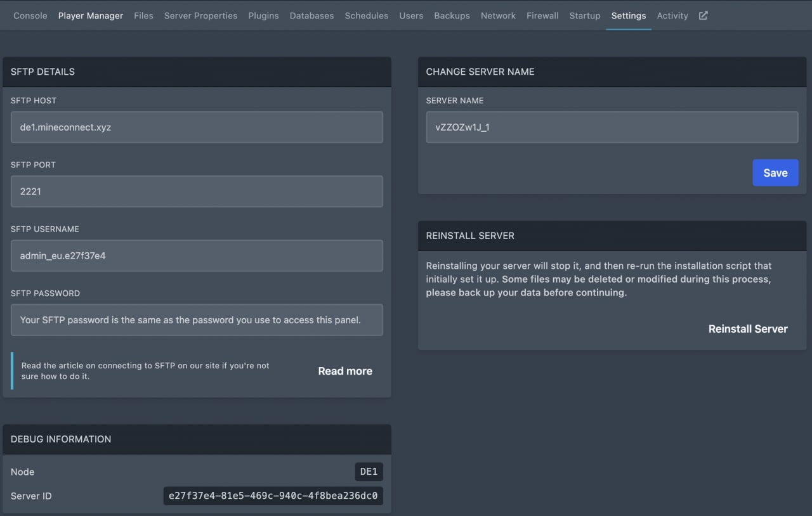
Task: Open the Startup tab
Action: click(585, 15)
